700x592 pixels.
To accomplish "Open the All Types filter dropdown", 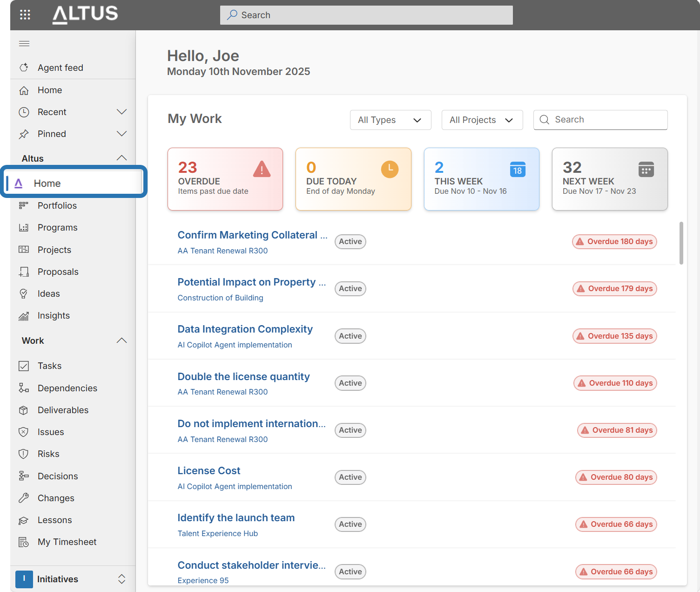I will 390,120.
